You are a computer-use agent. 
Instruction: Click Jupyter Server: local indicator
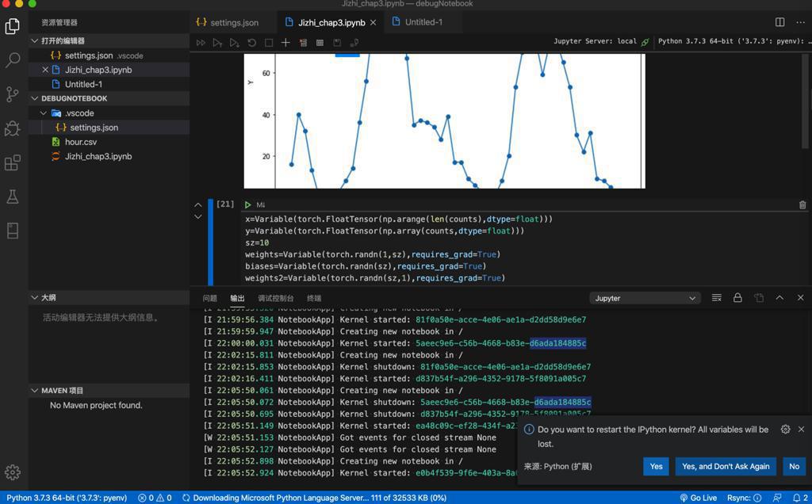point(601,41)
